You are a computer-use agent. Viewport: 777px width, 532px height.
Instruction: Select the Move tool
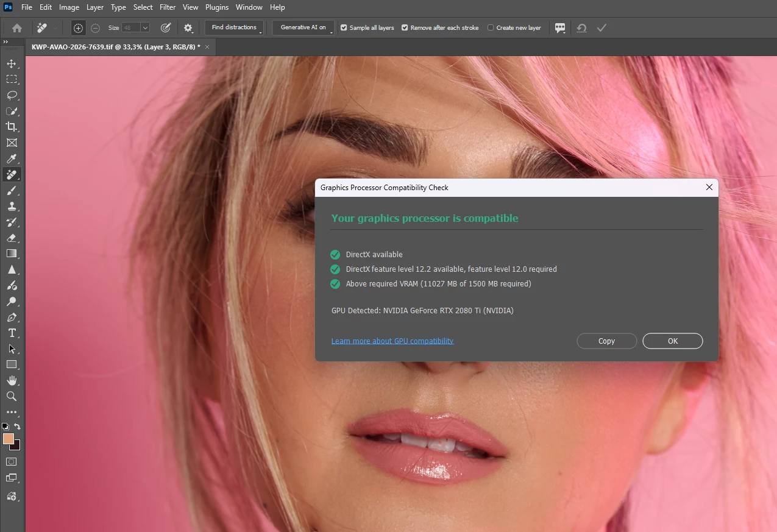click(12, 63)
